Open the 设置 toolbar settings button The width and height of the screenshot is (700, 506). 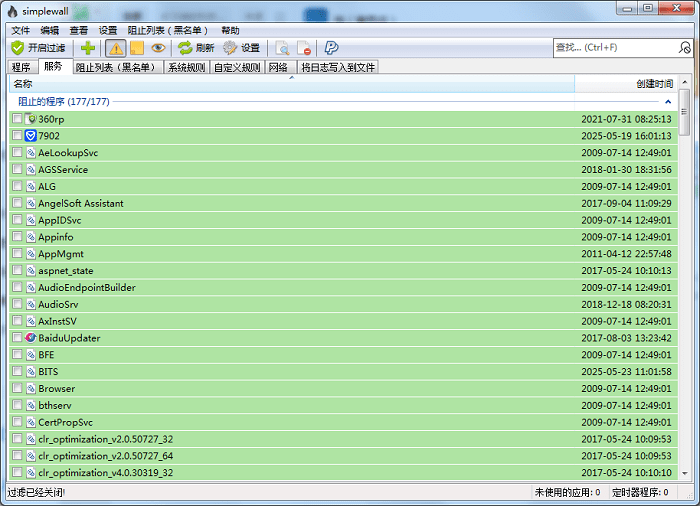(241, 48)
